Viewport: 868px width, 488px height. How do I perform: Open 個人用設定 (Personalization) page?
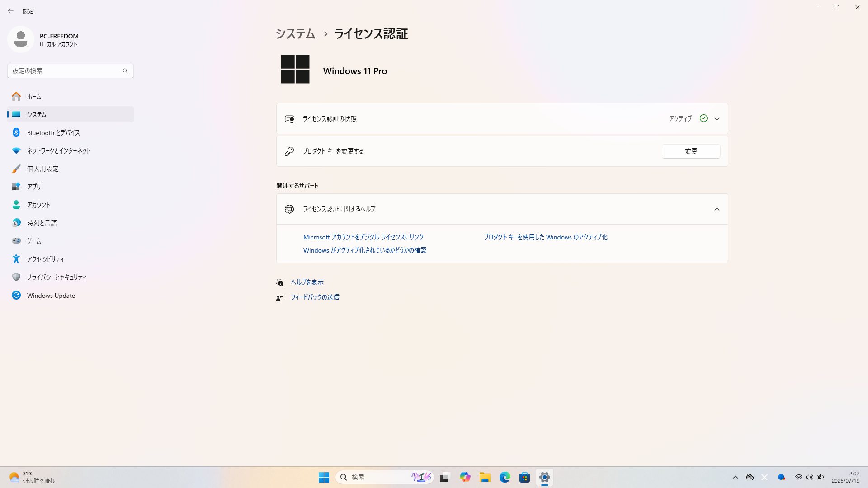pos(42,169)
